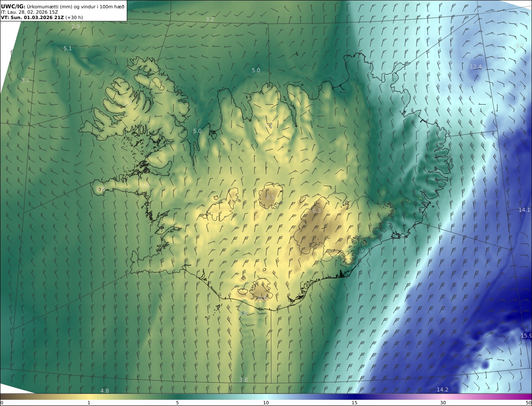This screenshot has width=532, height=406.
Task: Click the 5.1 value label
Action: (x=68, y=49)
